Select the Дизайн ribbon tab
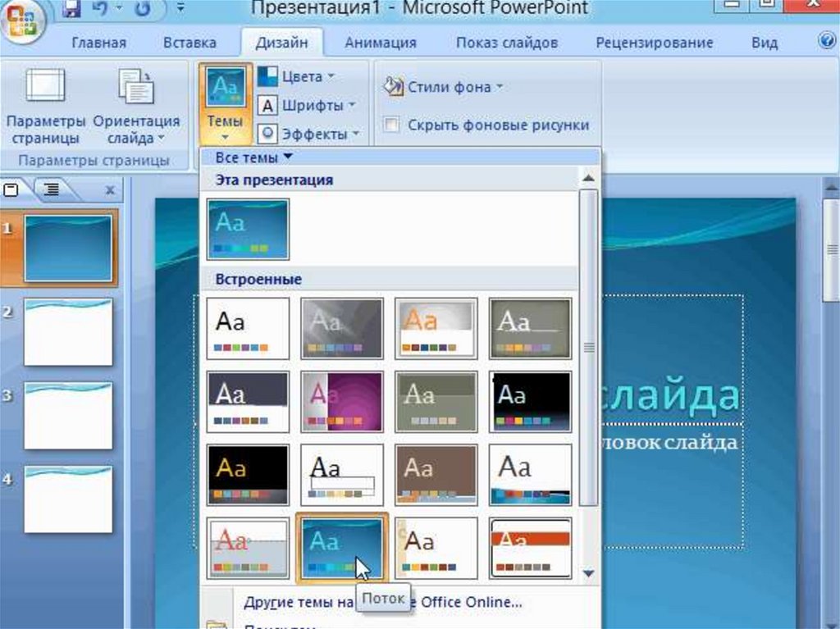Image resolution: width=840 pixels, height=629 pixels. point(282,43)
